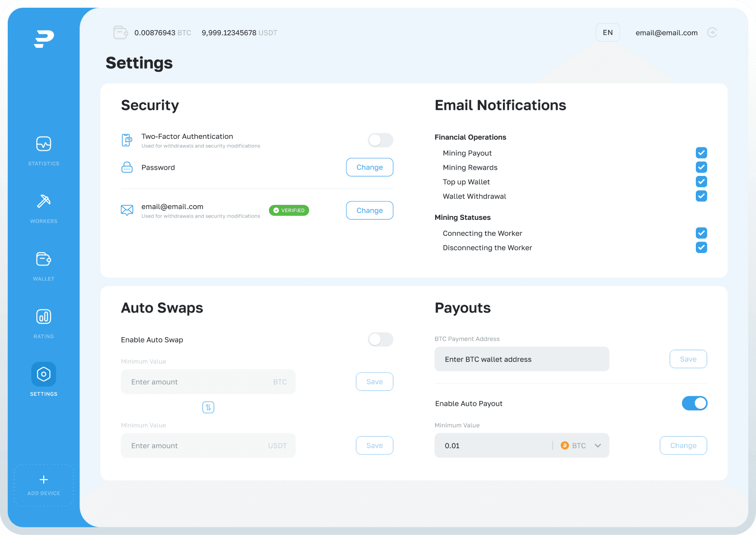The image size is (756, 535).
Task: Open the EN language selector
Action: [607, 33]
